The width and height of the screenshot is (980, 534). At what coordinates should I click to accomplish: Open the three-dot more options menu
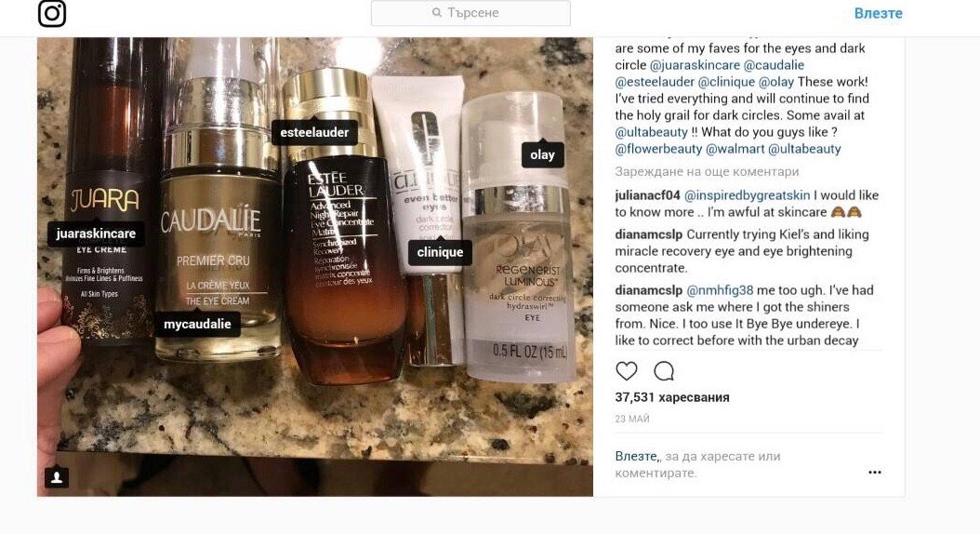[874, 472]
